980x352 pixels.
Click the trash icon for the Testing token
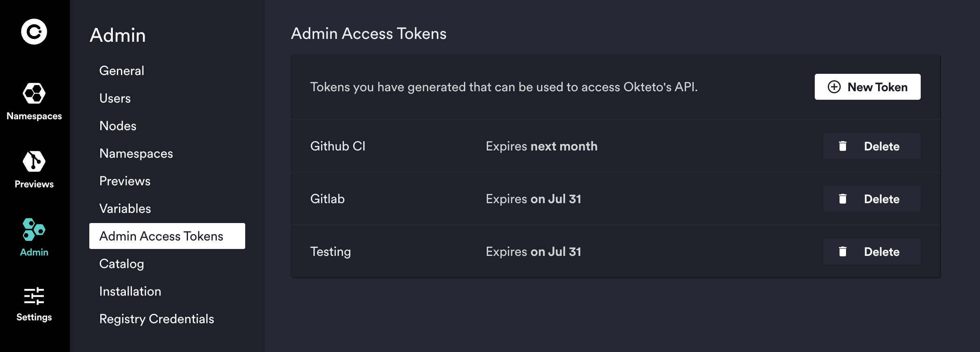(x=842, y=251)
